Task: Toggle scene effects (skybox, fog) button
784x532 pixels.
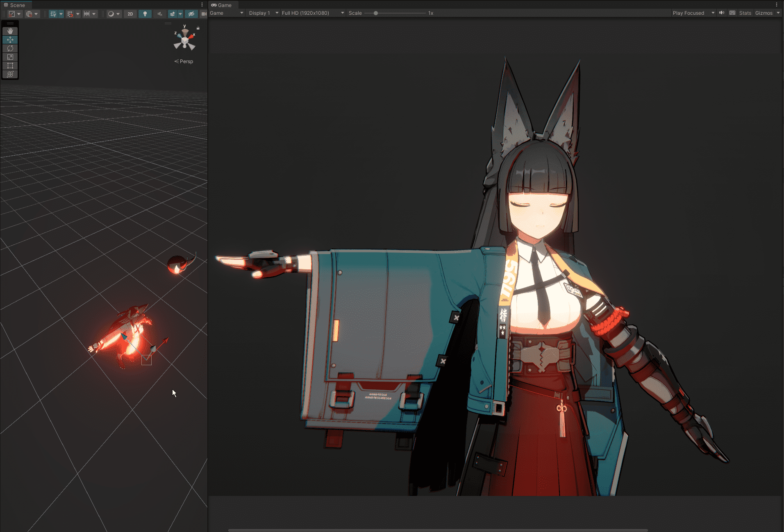Action: click(x=173, y=14)
